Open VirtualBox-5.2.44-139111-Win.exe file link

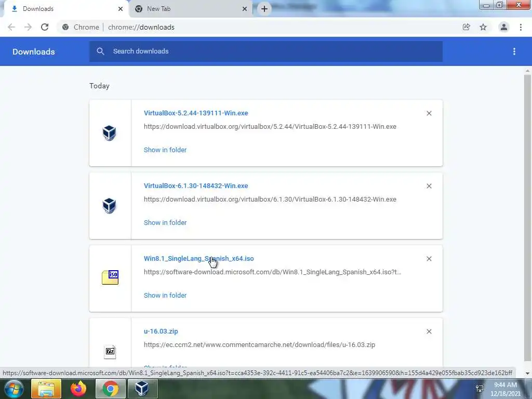pos(196,113)
